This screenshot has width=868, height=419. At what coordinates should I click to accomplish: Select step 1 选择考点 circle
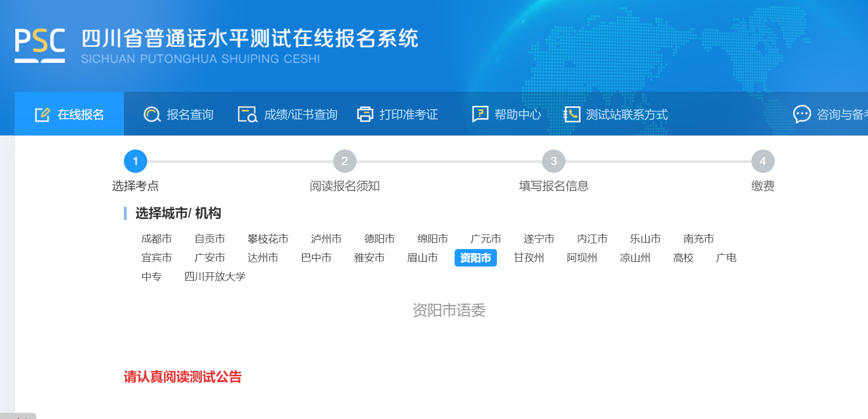pos(136,161)
